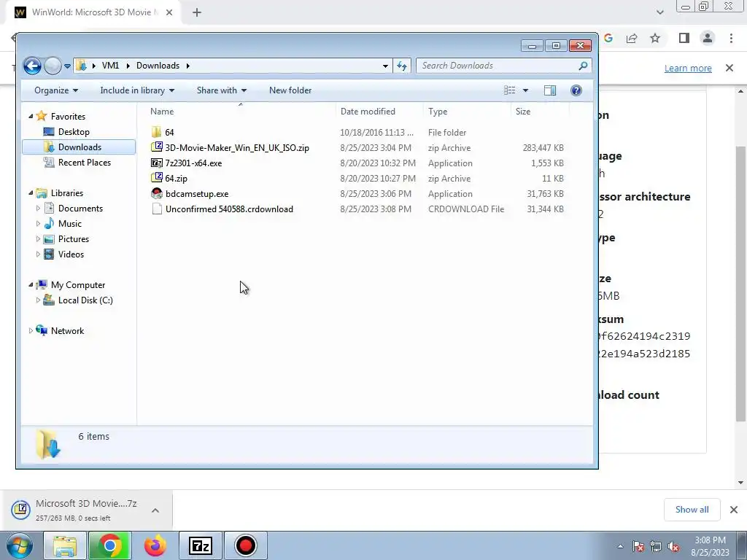Create a New folder
This screenshot has height=560, width=747.
(x=290, y=90)
